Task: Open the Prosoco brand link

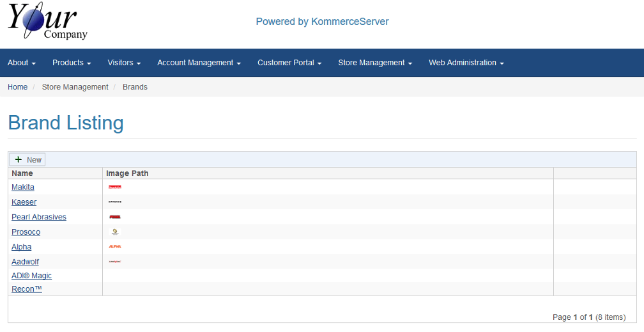Action: click(26, 232)
